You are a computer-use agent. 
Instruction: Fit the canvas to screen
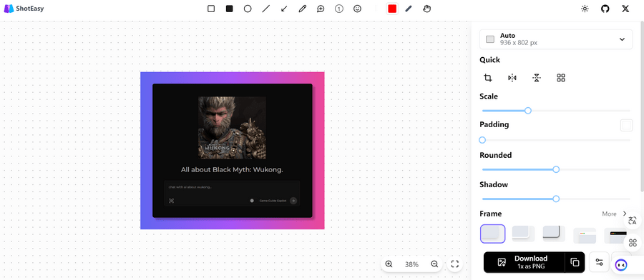click(454, 264)
